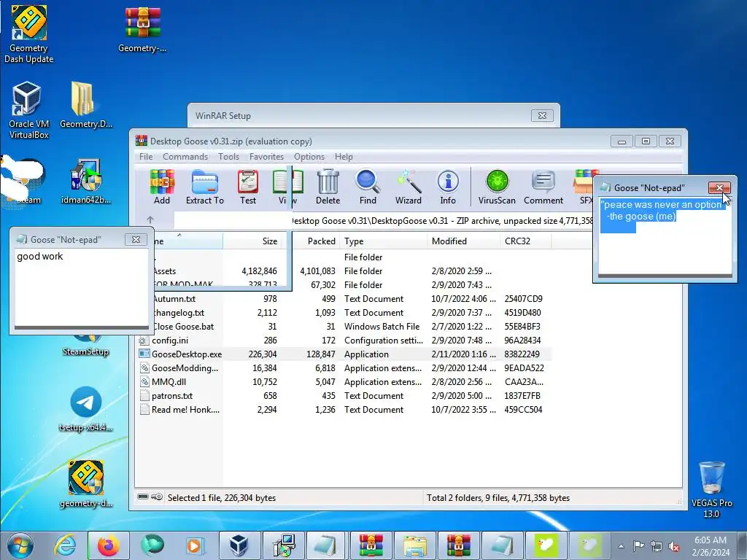The height and width of the screenshot is (560, 747).
Task: Click the 'good work' Goose note text area
Action: (82, 287)
